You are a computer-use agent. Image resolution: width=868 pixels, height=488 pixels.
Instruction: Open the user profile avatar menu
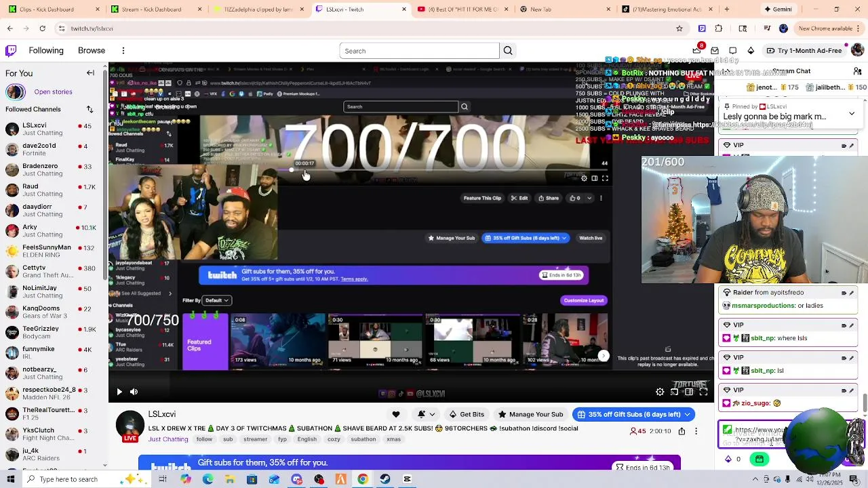(x=857, y=51)
